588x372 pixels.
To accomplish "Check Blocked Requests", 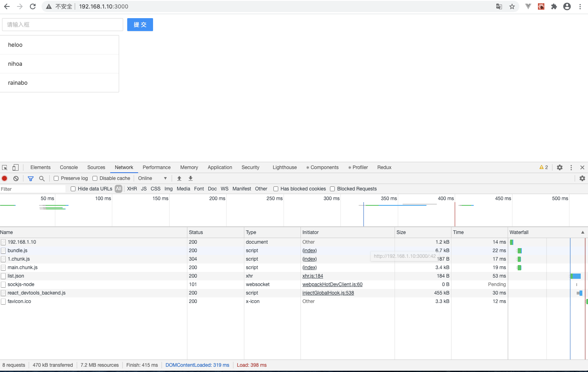I will click(332, 189).
